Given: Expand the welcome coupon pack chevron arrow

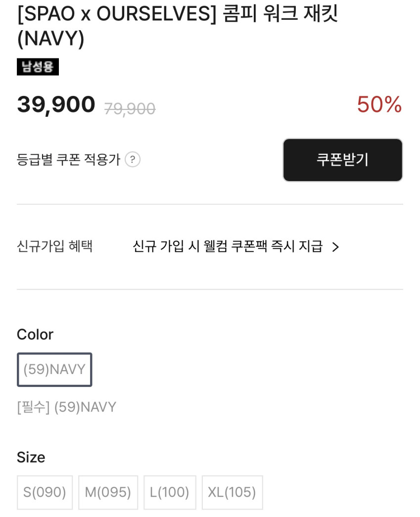Looking at the screenshot, I should click(335, 247).
